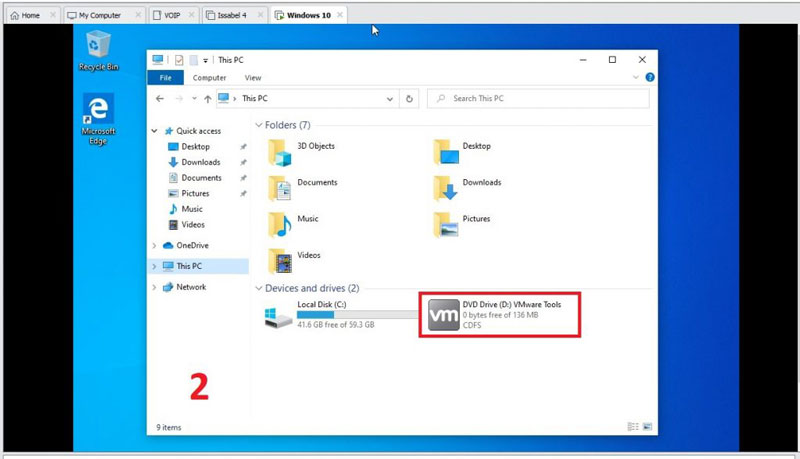Open Desktop in Quick access
Image resolution: width=800 pixels, height=459 pixels.
click(x=195, y=146)
